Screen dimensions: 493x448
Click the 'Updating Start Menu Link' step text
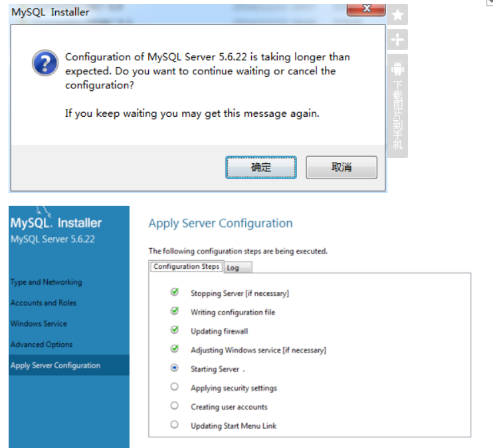coord(233,426)
